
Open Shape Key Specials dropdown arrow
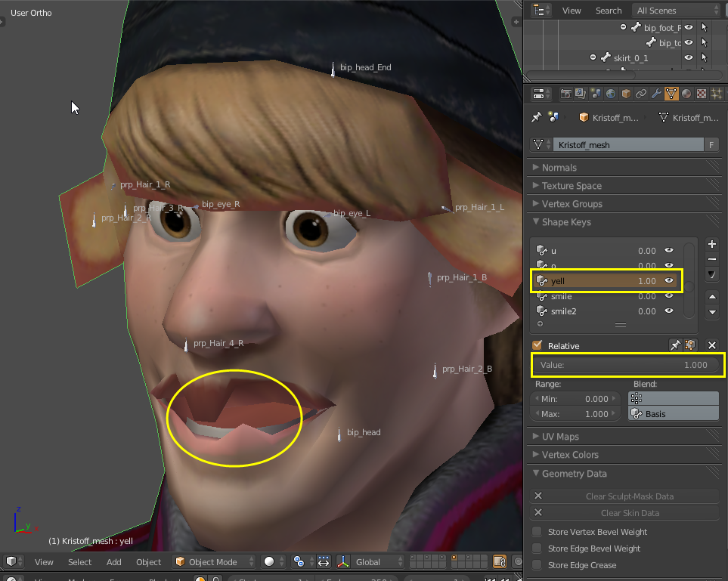pyautogui.click(x=712, y=275)
